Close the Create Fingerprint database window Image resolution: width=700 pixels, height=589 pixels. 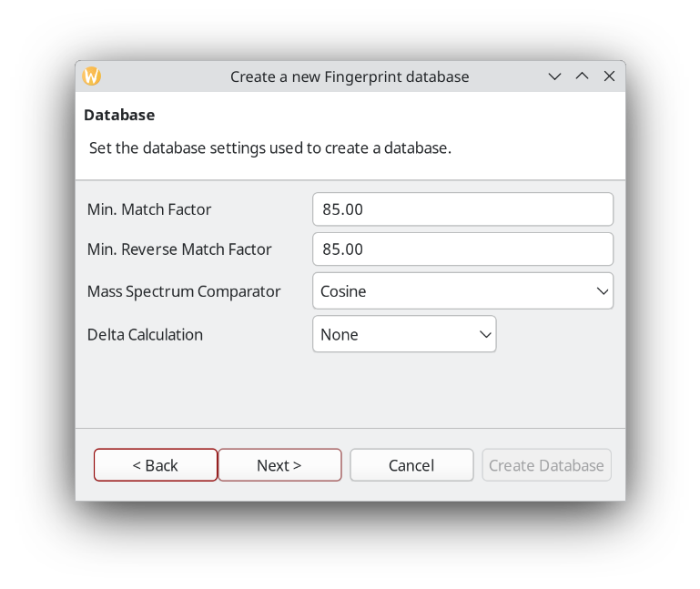(609, 76)
